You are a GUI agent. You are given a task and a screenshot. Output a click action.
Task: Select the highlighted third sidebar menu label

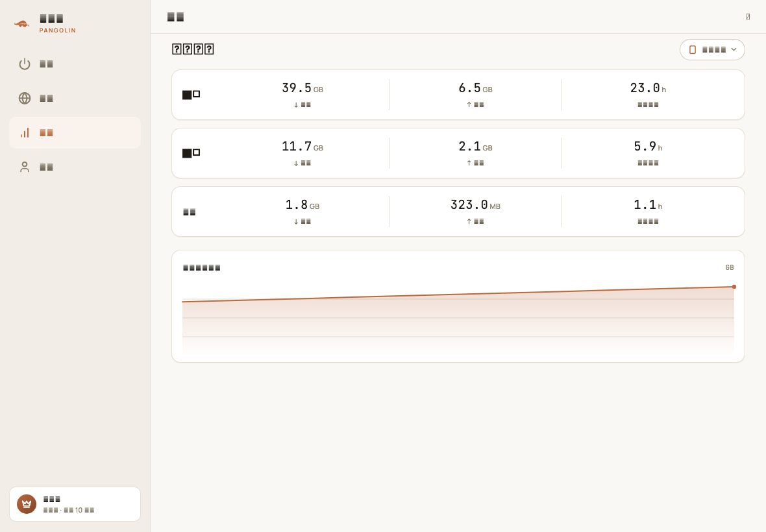(x=46, y=133)
